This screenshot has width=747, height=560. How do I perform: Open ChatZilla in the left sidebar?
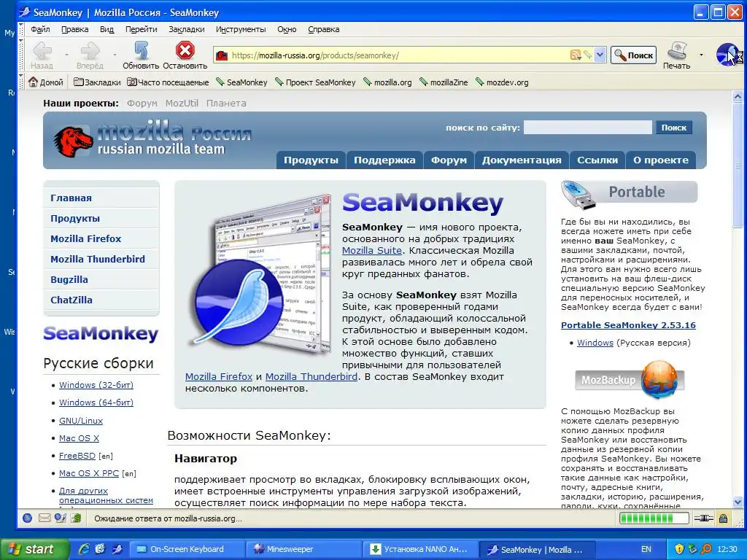(71, 300)
